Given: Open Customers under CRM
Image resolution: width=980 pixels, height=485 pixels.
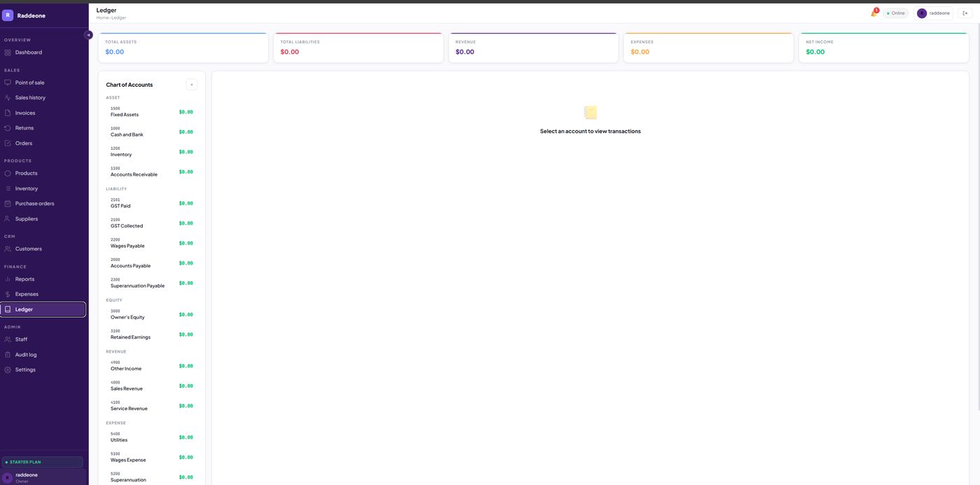Looking at the screenshot, I should pos(44,249).
